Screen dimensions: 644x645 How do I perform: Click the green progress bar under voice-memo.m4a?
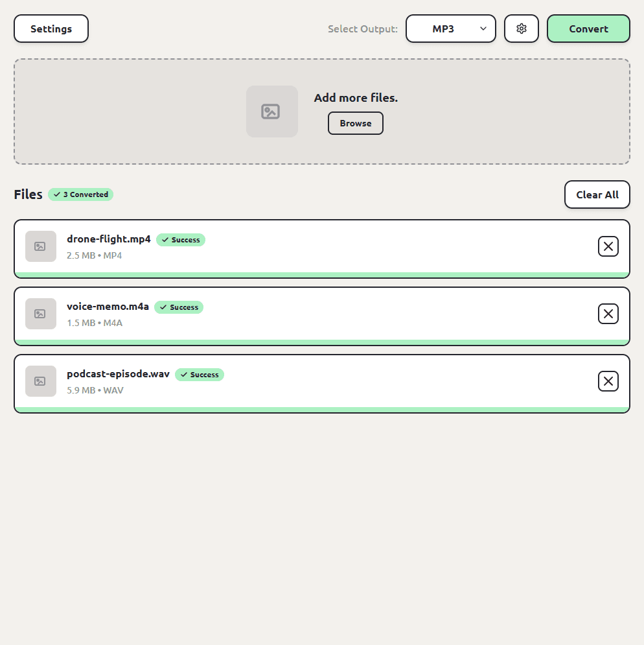322,342
